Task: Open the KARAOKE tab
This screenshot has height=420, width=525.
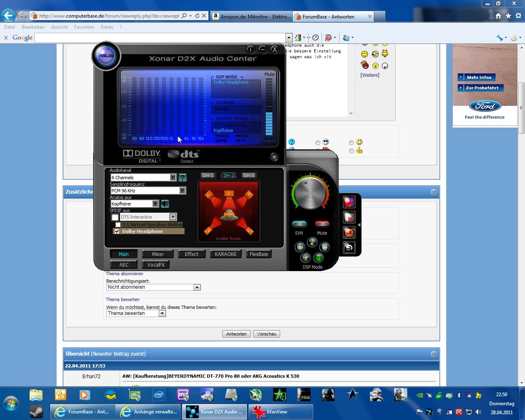Action: click(226, 254)
